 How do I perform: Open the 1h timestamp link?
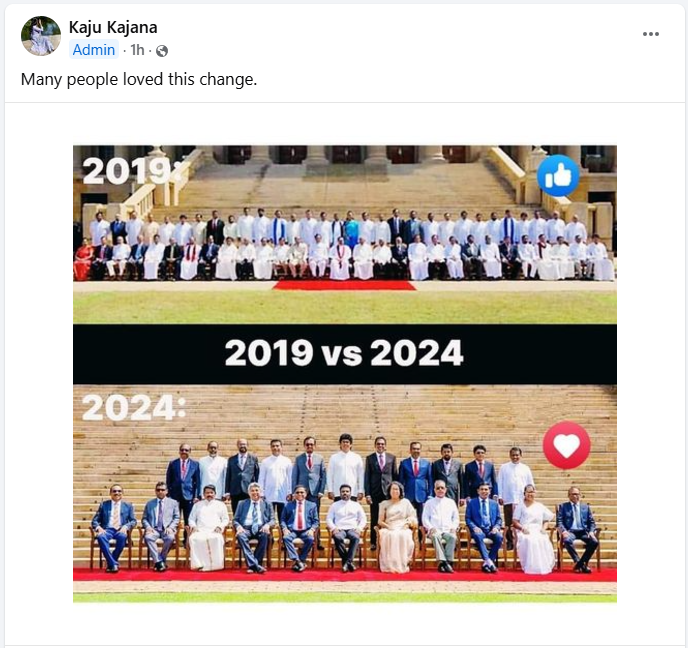click(x=137, y=50)
